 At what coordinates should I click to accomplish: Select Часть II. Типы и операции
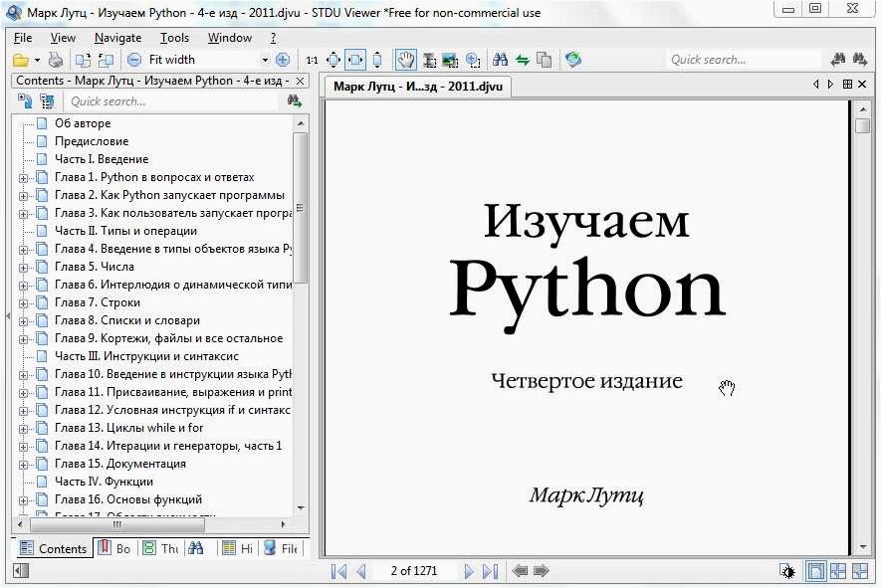(x=125, y=231)
